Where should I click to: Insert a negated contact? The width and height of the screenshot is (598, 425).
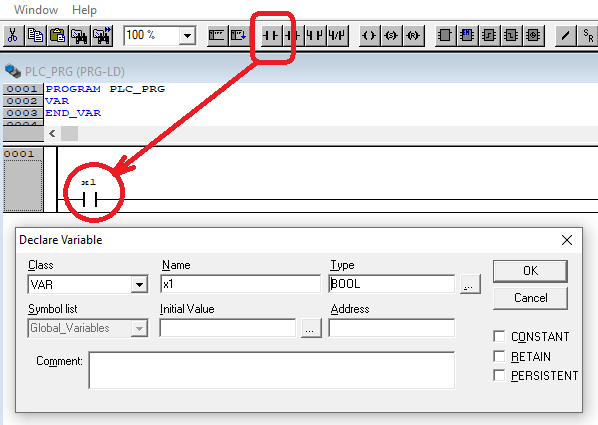pos(293,36)
